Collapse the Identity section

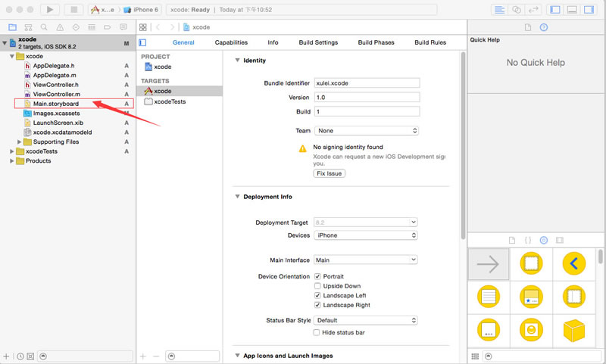237,61
